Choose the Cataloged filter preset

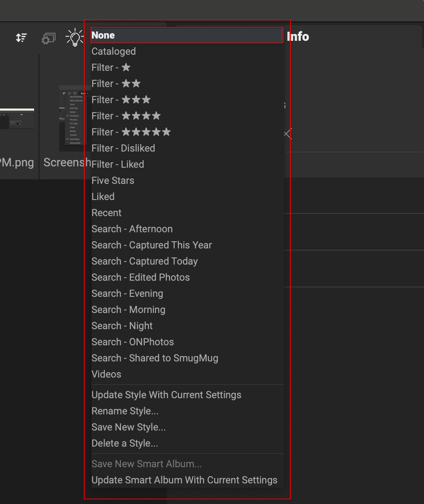click(x=113, y=52)
